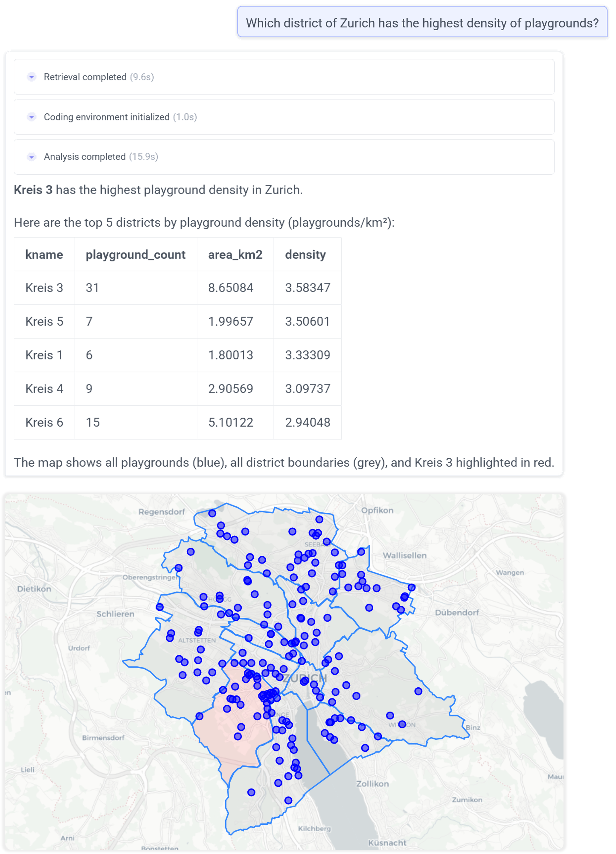The height and width of the screenshot is (854, 616).
Task: Click the northernmost playground marker near Regensdorf
Action: [x=212, y=513]
